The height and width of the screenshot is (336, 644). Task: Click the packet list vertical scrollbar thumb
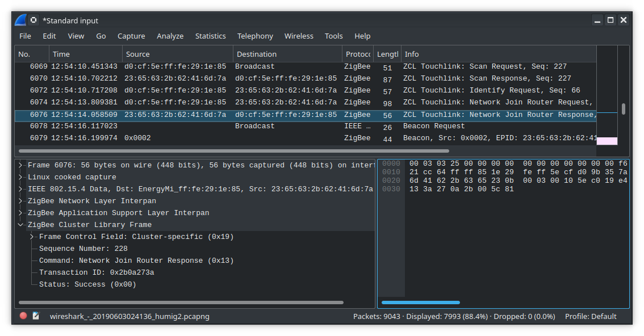coord(624,109)
